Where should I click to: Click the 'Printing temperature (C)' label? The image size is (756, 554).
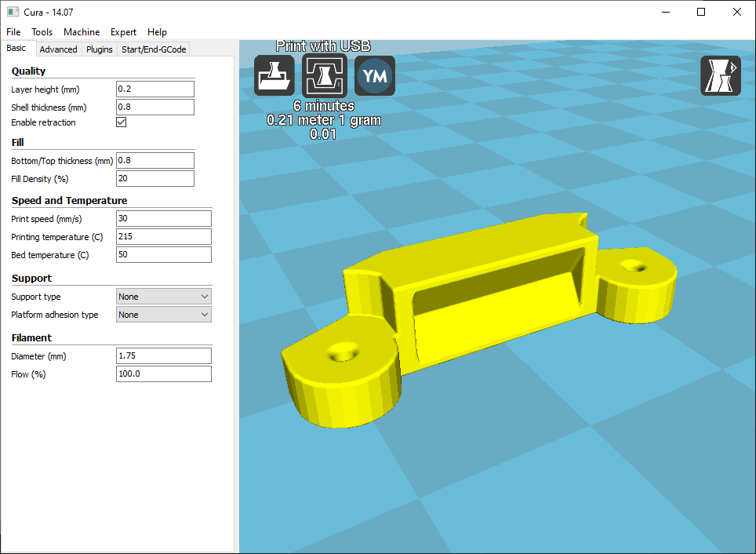click(x=57, y=237)
